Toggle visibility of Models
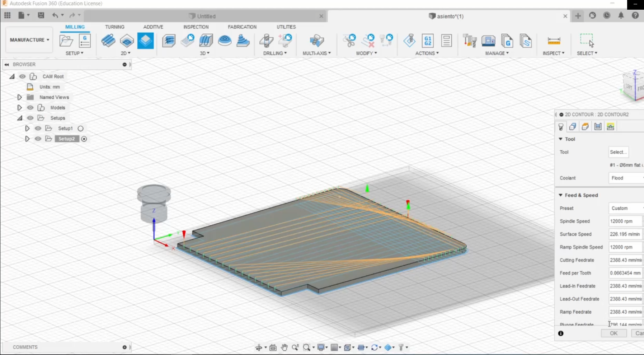This screenshot has width=644, height=355. (x=30, y=108)
